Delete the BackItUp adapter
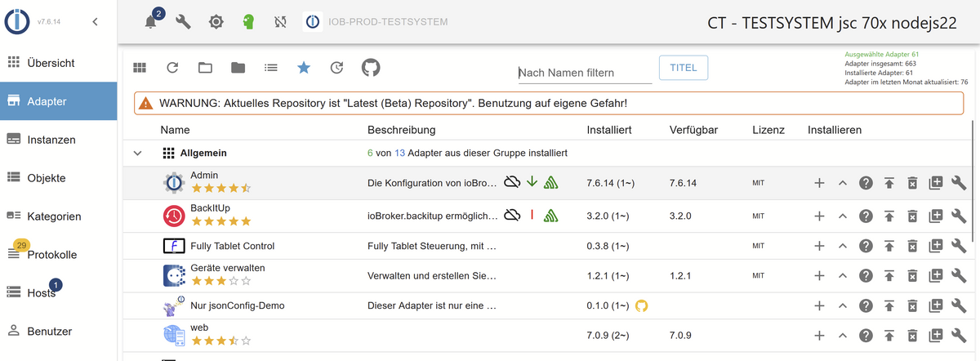The width and height of the screenshot is (980, 361). (x=913, y=216)
